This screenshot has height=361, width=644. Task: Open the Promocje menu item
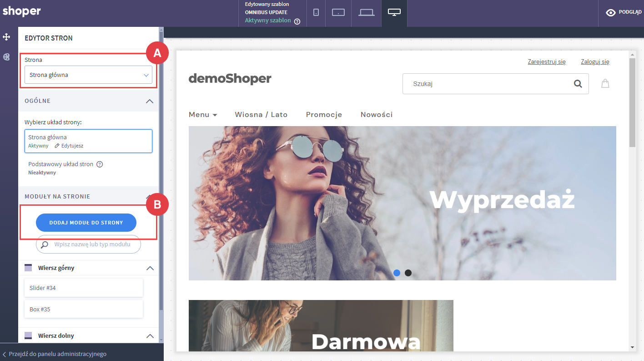point(324,115)
